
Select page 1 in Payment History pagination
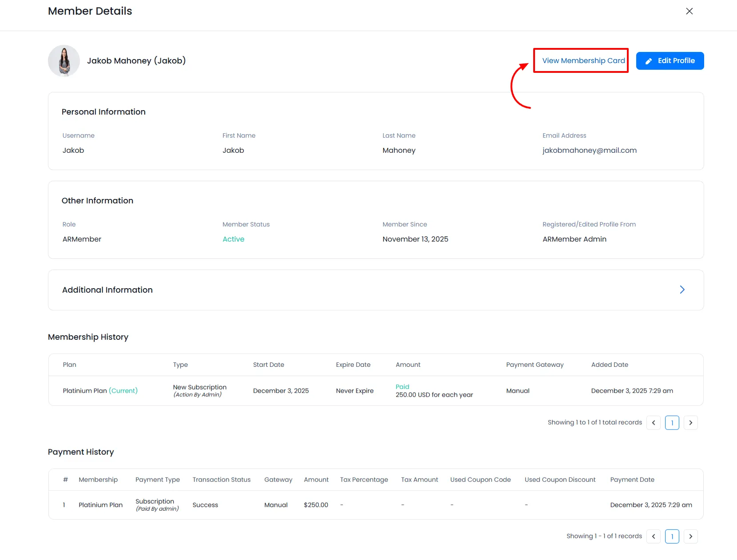pyautogui.click(x=672, y=536)
